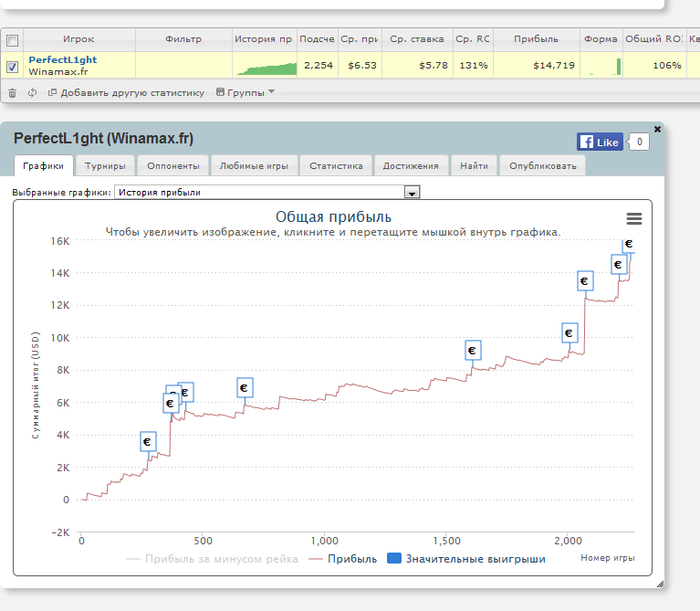Click the Facebook Like button

tap(600, 142)
